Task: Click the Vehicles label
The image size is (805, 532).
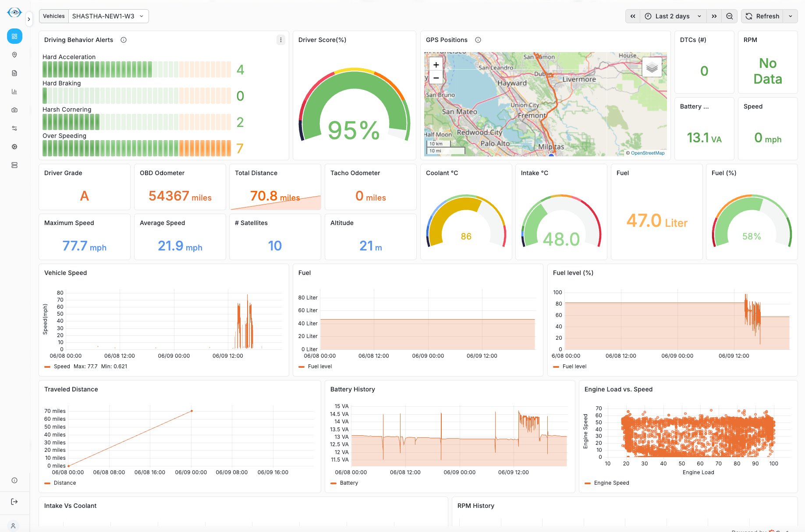Action: point(54,16)
